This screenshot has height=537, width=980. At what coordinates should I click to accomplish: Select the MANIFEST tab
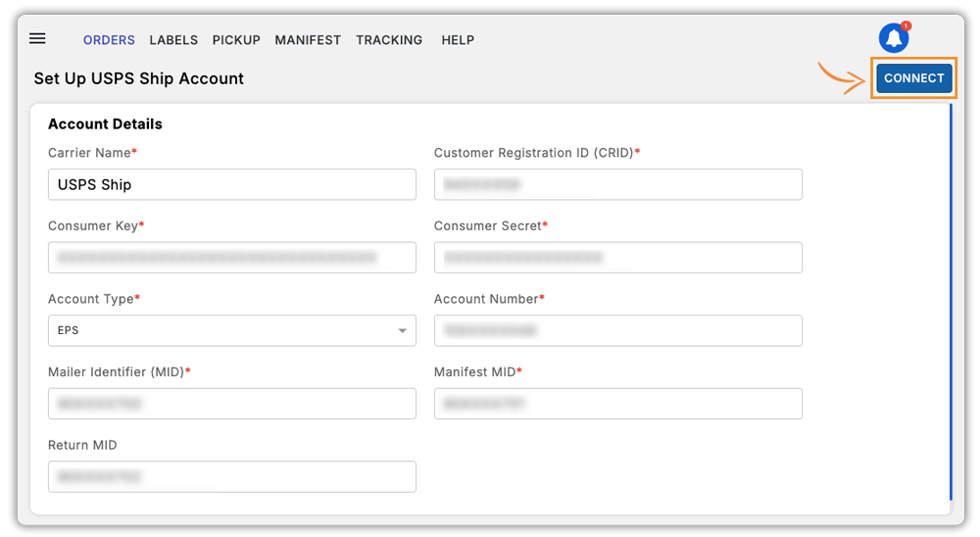308,40
